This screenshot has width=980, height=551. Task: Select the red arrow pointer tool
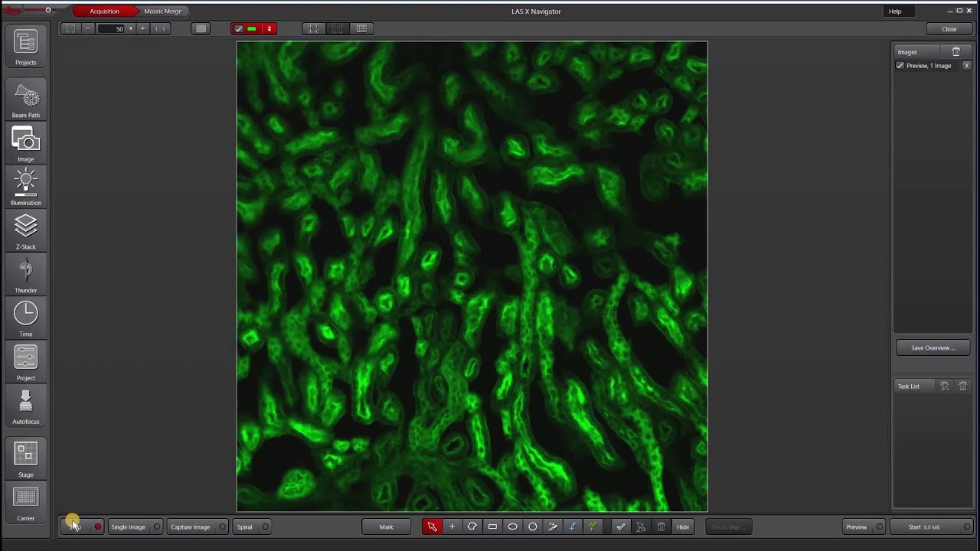coord(432,527)
